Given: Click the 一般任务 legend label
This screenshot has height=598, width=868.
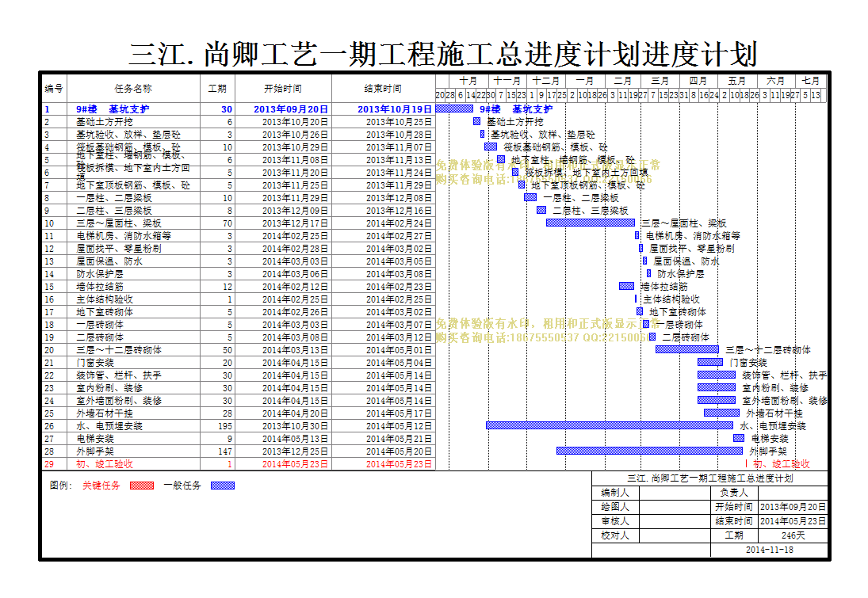Looking at the screenshot, I should (x=182, y=486).
